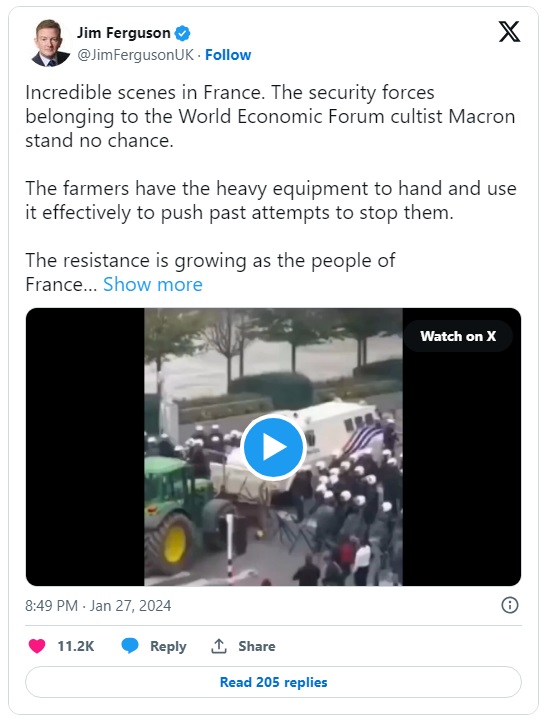
Task: Open Jim Ferguson's profile avatar
Action: coord(50,43)
